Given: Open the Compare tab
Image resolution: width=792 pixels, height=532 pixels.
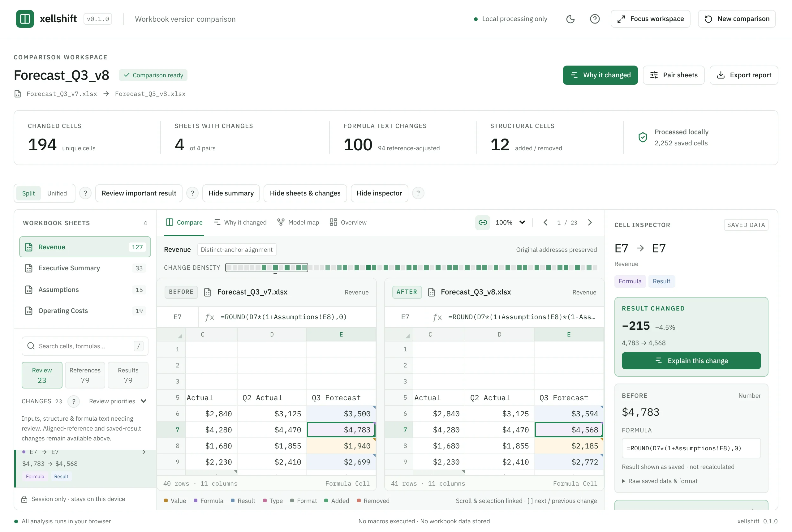Looking at the screenshot, I should pyautogui.click(x=184, y=223).
